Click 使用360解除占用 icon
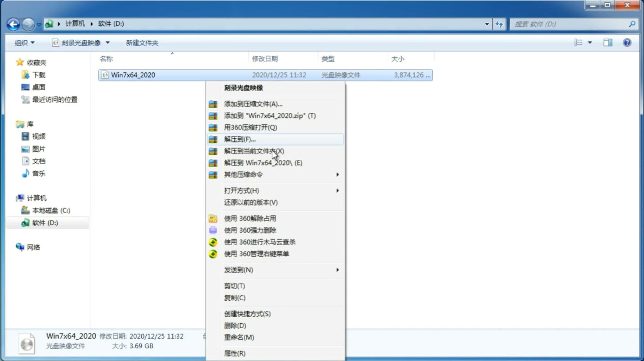Viewport: 644px width, 361px height. tap(212, 218)
